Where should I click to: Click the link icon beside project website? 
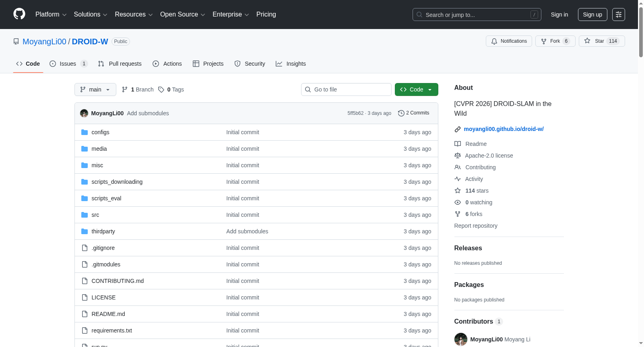(x=458, y=129)
